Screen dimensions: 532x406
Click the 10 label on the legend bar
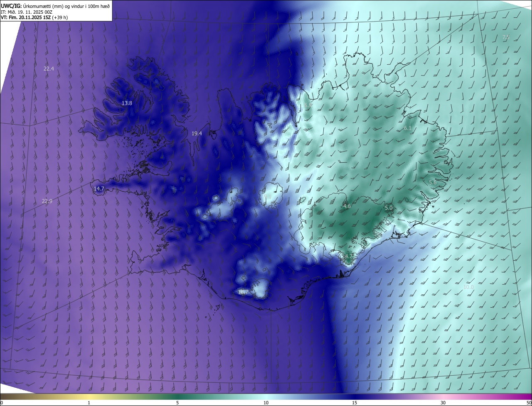coord(266,403)
